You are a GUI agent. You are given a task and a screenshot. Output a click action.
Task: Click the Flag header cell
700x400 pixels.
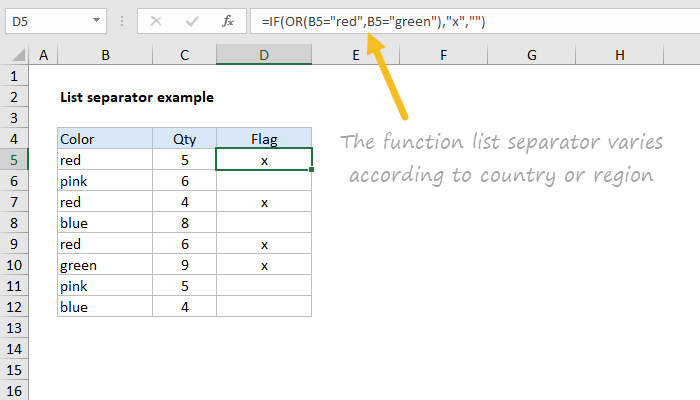tap(264, 139)
